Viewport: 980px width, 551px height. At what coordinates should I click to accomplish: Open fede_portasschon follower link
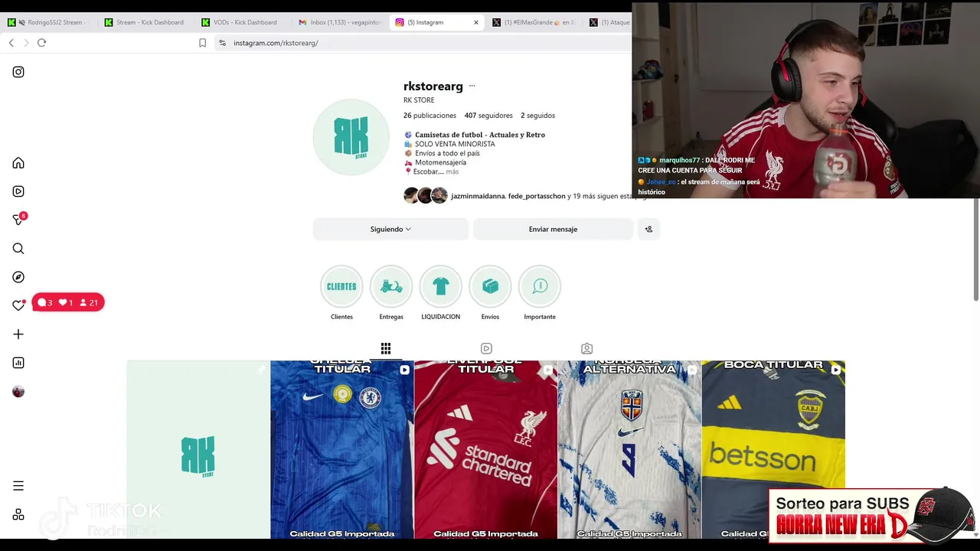(x=537, y=196)
